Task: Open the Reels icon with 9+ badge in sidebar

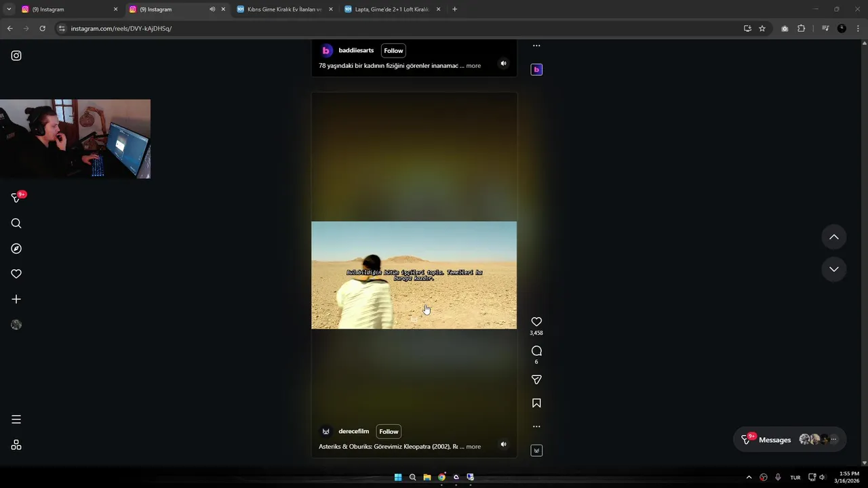Action: tap(16, 197)
